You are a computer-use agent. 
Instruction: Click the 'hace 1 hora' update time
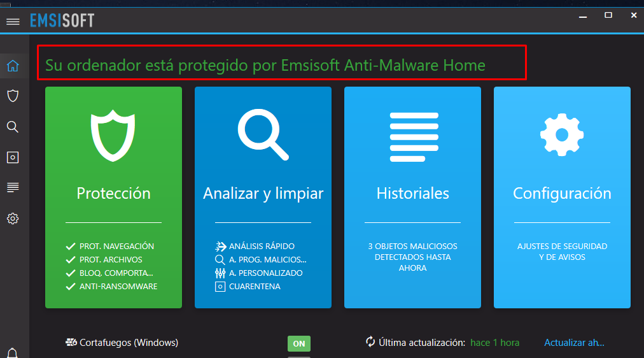495,342
